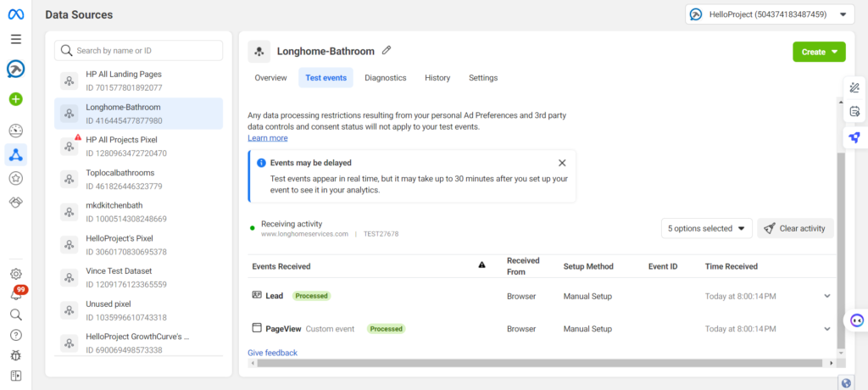This screenshot has width=868, height=390.
Task: Click the horizontal scrollbar under events table
Action: 540,363
